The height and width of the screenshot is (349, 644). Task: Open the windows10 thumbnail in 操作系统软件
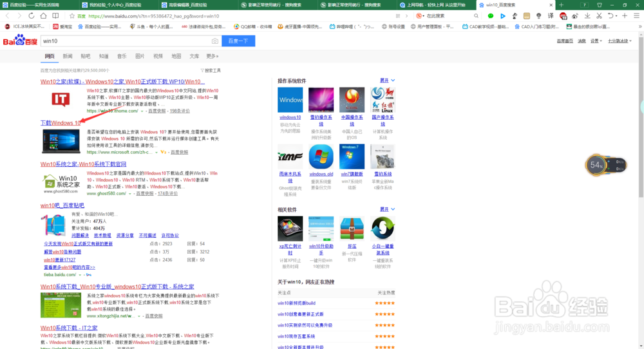(x=290, y=100)
